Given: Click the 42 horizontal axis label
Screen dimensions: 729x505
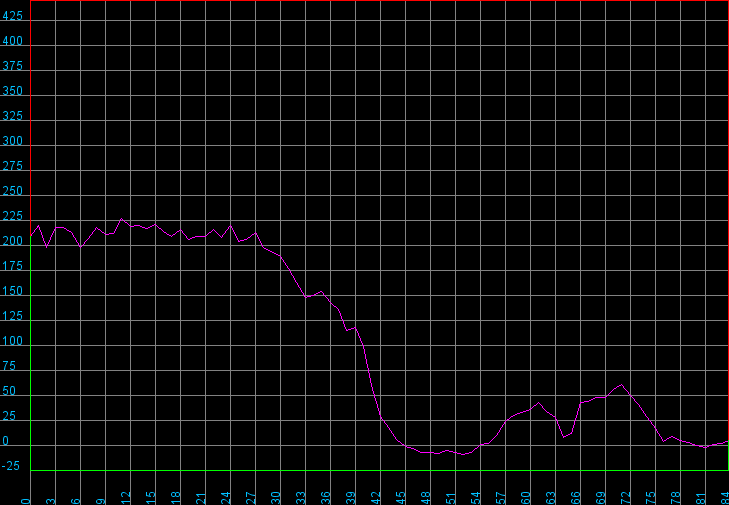Looking at the screenshot, I should click(x=376, y=498).
